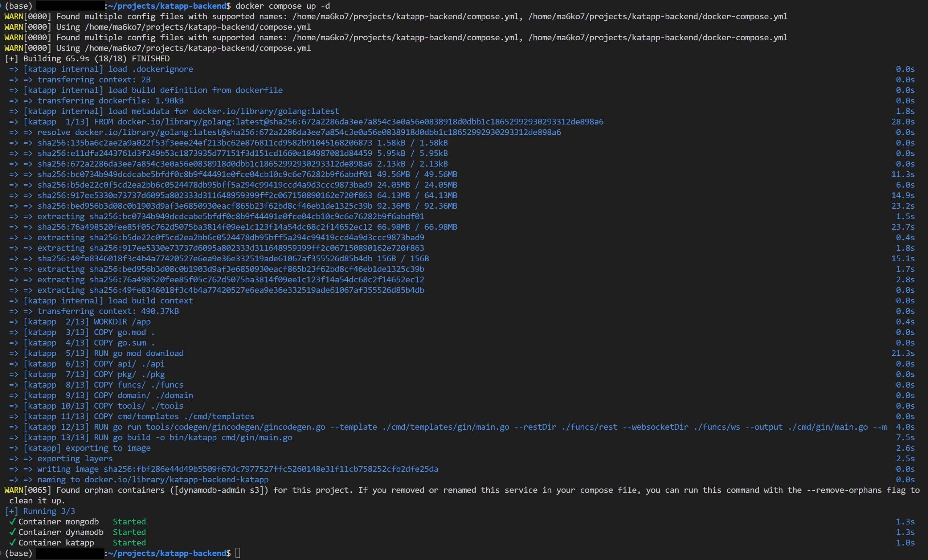Image resolution: width=928 pixels, height=560 pixels.
Task: Click the green checkmark beside Container dynamodb
Action: pos(12,532)
